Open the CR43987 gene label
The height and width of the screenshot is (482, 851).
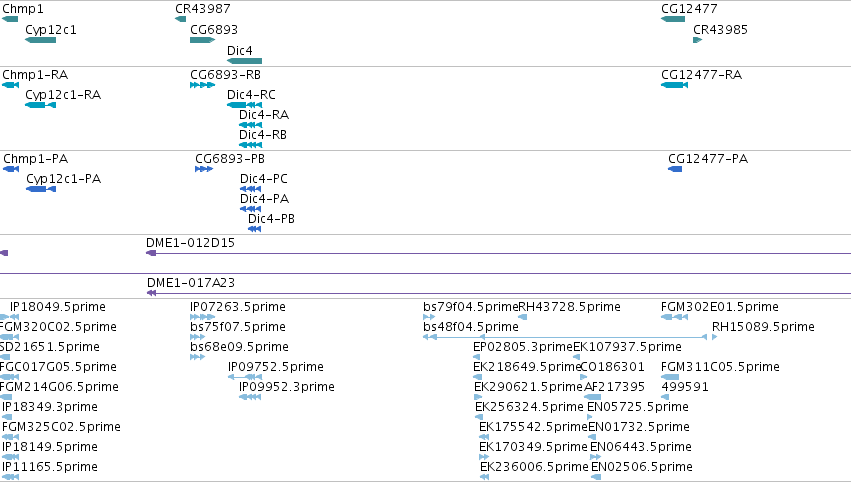click(x=202, y=9)
